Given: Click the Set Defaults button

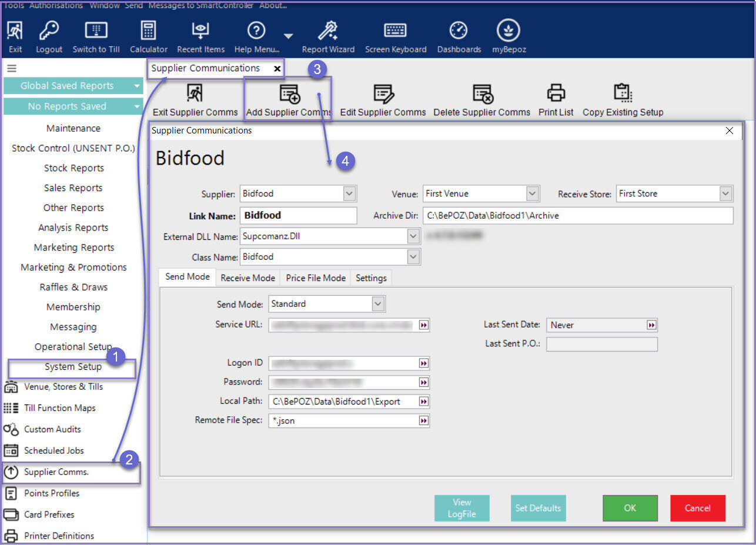Looking at the screenshot, I should (538, 508).
